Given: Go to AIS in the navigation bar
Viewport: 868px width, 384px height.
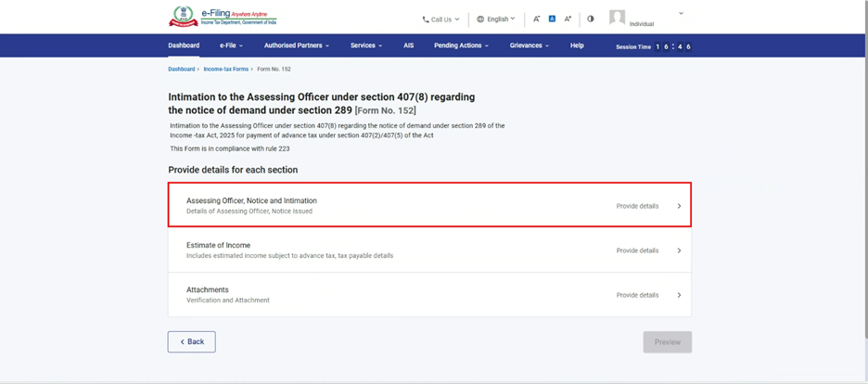Looking at the screenshot, I should tap(408, 45).
